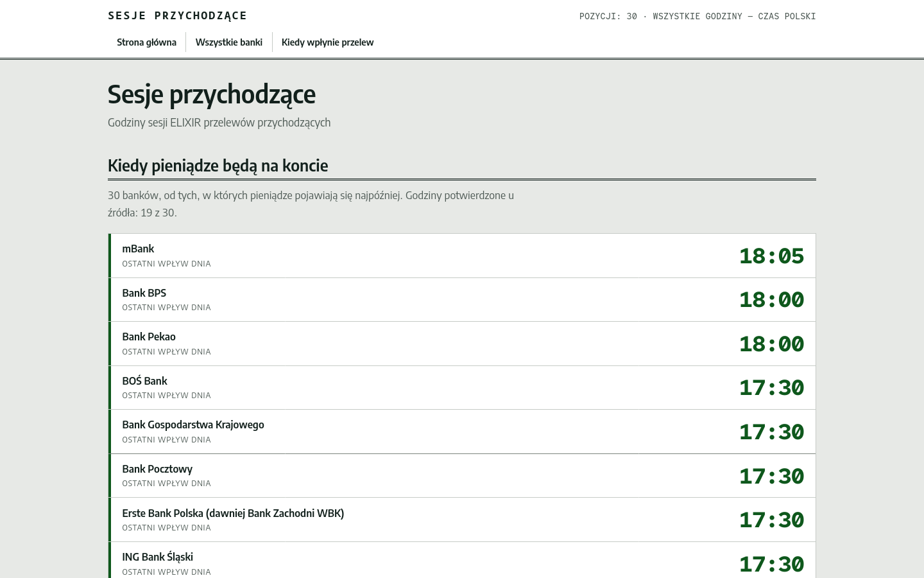The height and width of the screenshot is (578, 924).
Task: Click the 17:30 time for BOŚ Bank
Action: click(771, 388)
